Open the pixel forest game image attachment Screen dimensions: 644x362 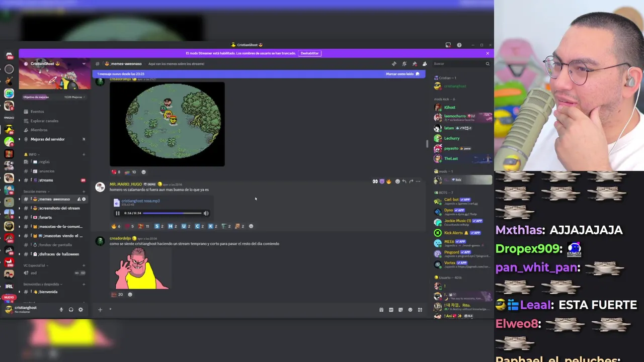click(x=167, y=124)
